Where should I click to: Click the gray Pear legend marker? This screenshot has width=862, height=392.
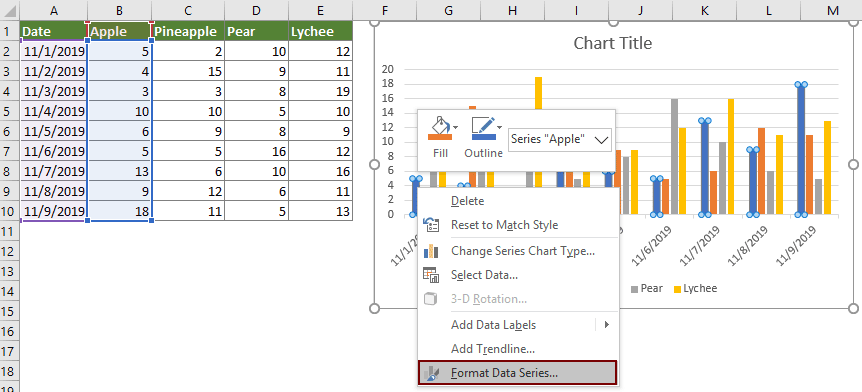coord(635,289)
